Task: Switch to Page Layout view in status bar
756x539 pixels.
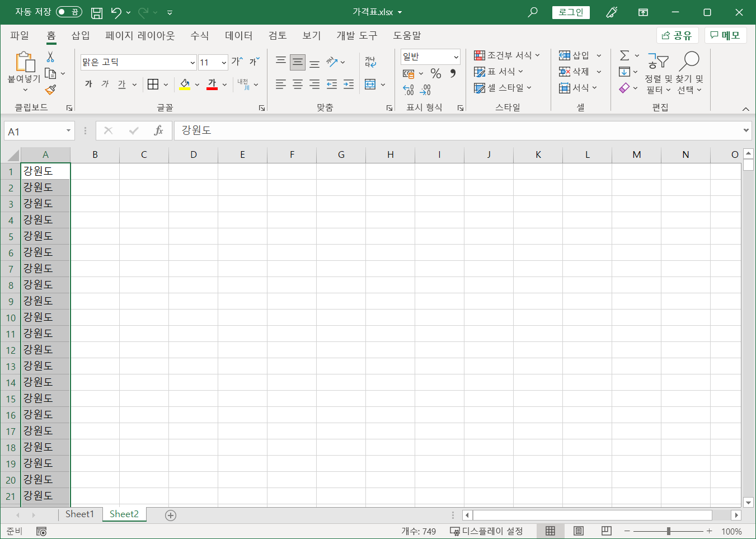Action: pyautogui.click(x=579, y=531)
